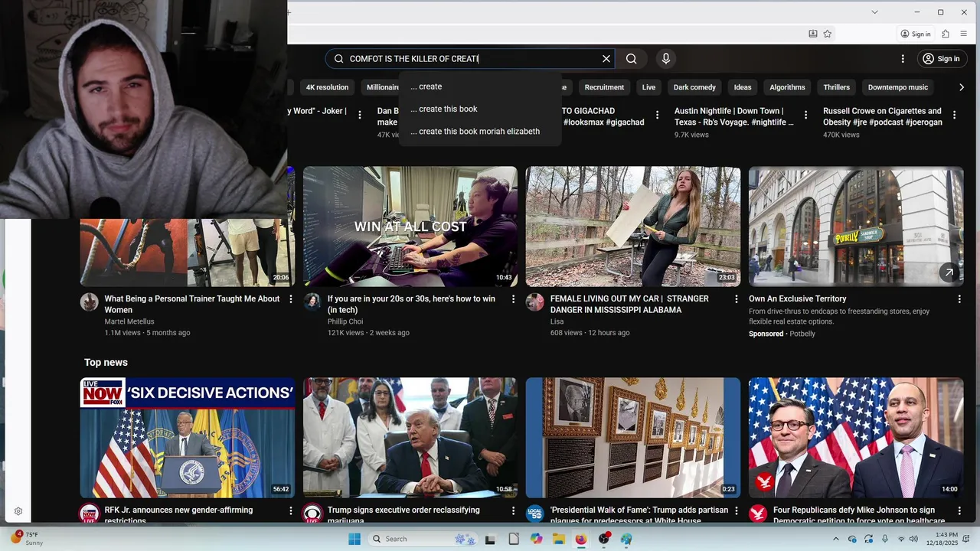Open volume control in system tray
Image resolution: width=980 pixels, height=551 pixels.
[x=913, y=539]
